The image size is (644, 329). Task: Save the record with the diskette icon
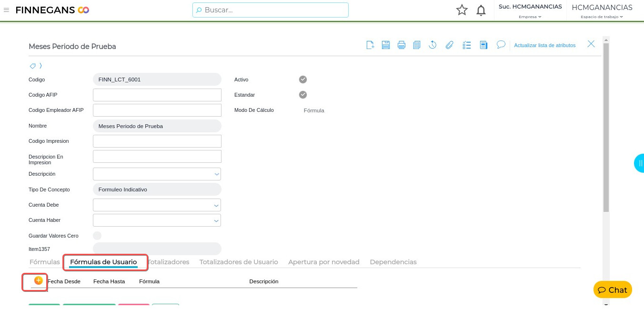pyautogui.click(x=386, y=45)
